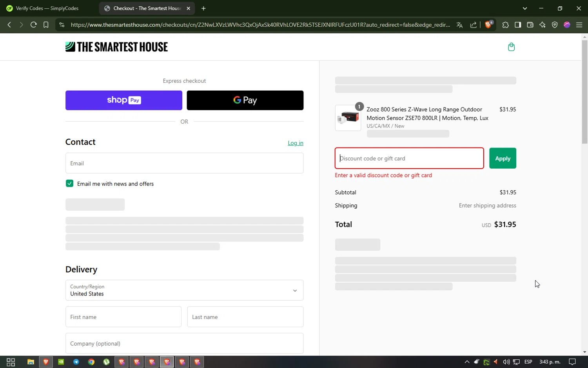Click the Enter shipping address text

(x=488, y=206)
